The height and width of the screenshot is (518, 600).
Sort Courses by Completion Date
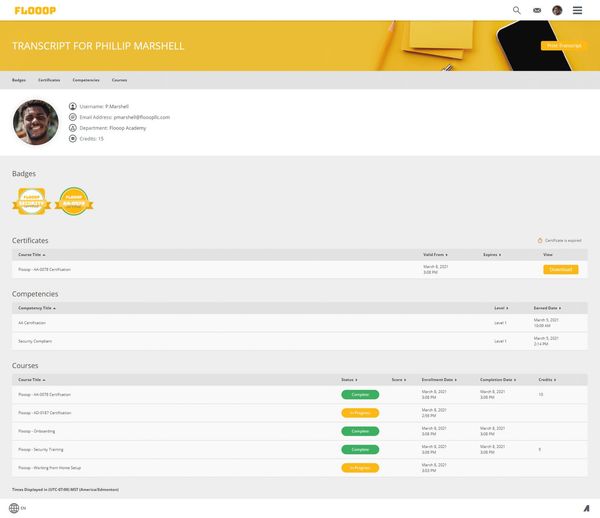(x=498, y=380)
